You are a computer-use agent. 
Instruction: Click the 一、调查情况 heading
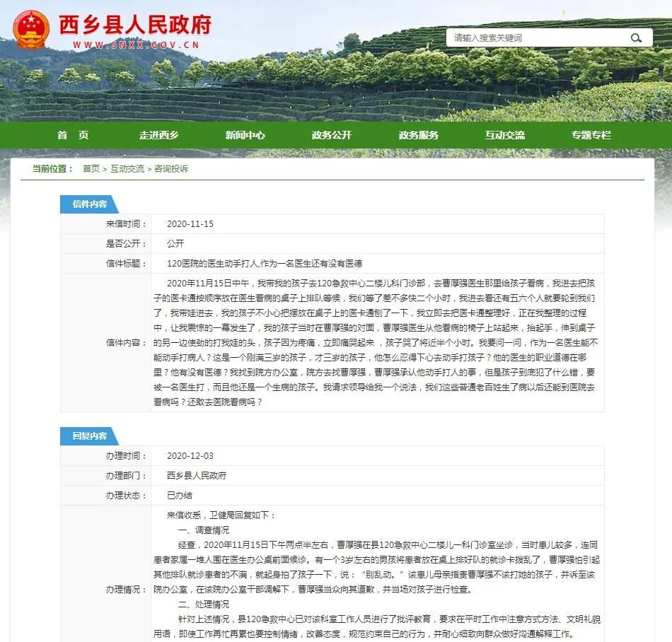click(x=204, y=530)
